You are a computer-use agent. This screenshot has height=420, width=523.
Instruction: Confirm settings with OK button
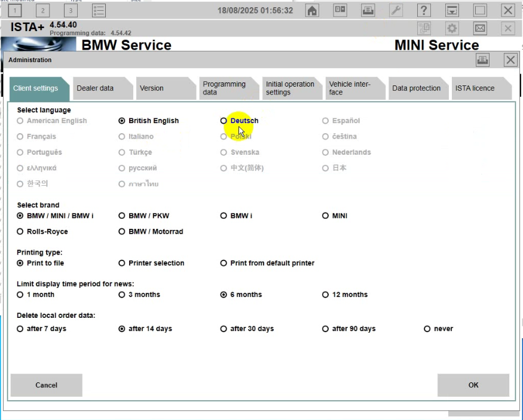click(x=473, y=385)
